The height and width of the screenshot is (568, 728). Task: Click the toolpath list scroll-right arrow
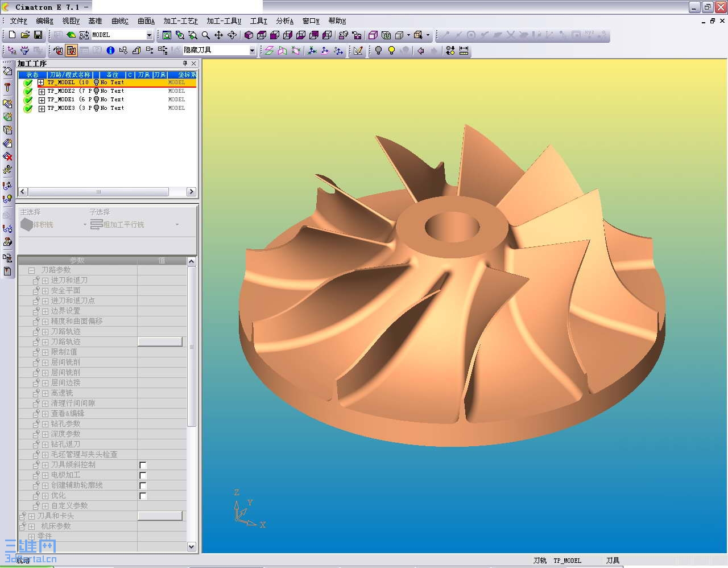[x=191, y=192]
